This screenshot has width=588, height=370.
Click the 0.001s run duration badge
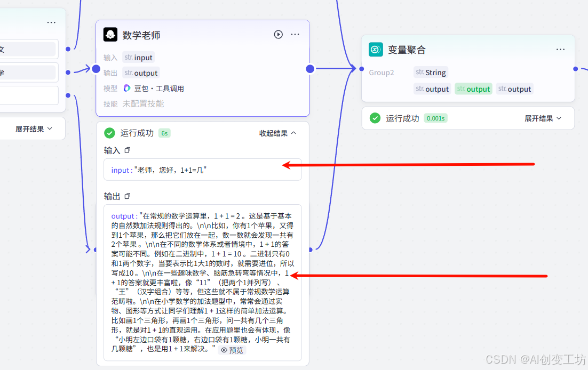tap(436, 118)
